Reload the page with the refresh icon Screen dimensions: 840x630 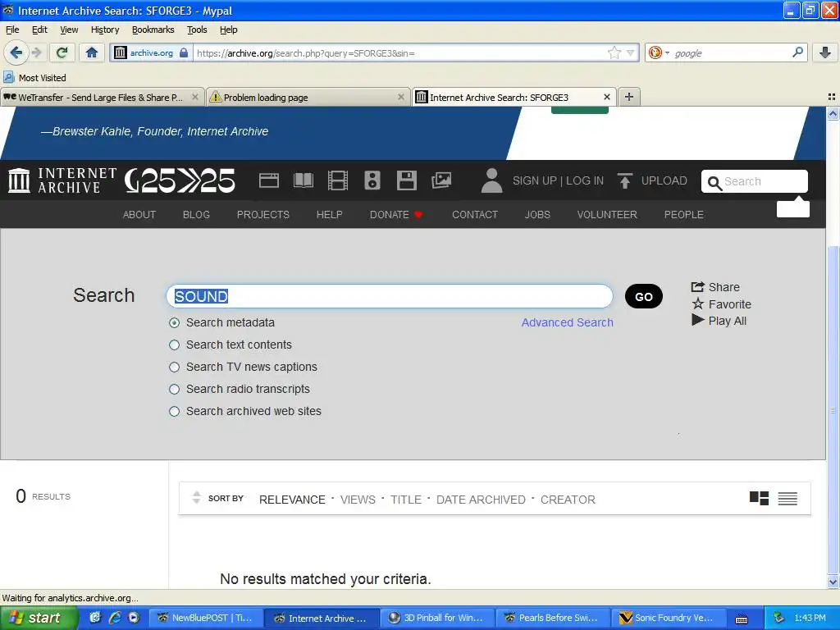click(x=62, y=52)
